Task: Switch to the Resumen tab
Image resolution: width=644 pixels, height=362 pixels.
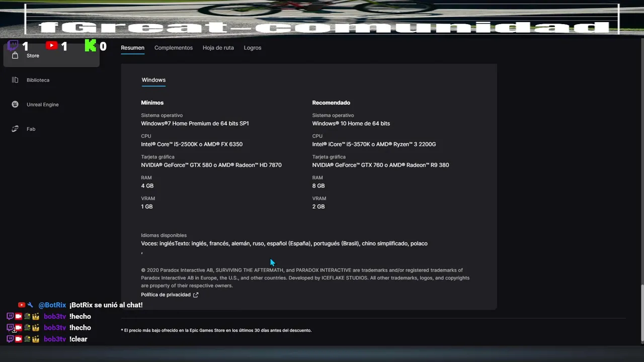Action: 132,48
